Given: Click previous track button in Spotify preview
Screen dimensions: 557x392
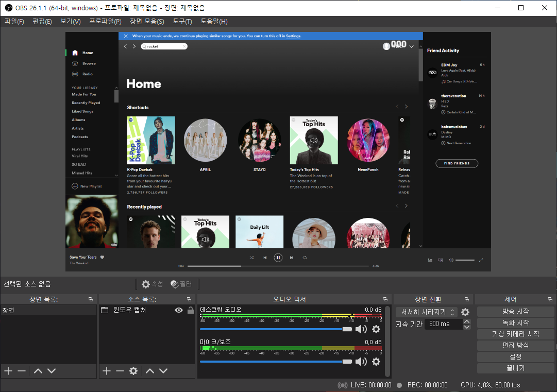Looking at the screenshot, I should (265, 258).
